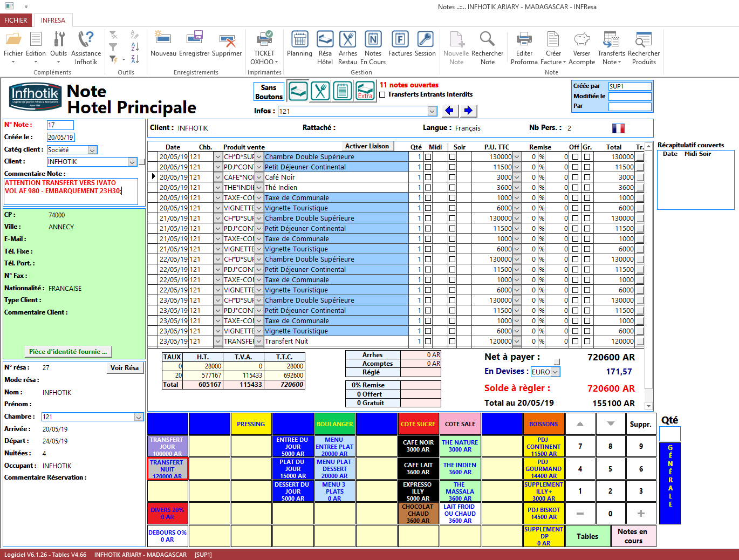
Task: Toggle Soir checkbox for Vignette Touristique 20/05 row
Action: click(x=452, y=208)
